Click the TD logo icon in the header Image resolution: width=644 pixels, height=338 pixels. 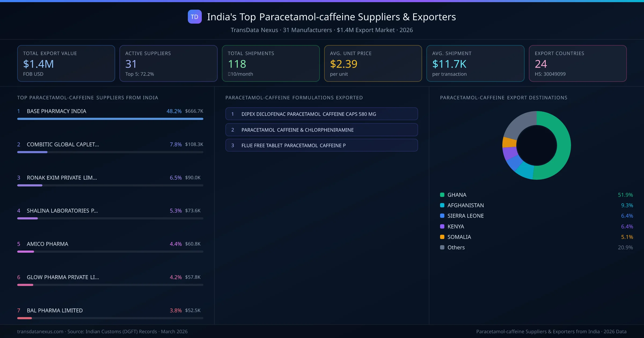click(195, 17)
